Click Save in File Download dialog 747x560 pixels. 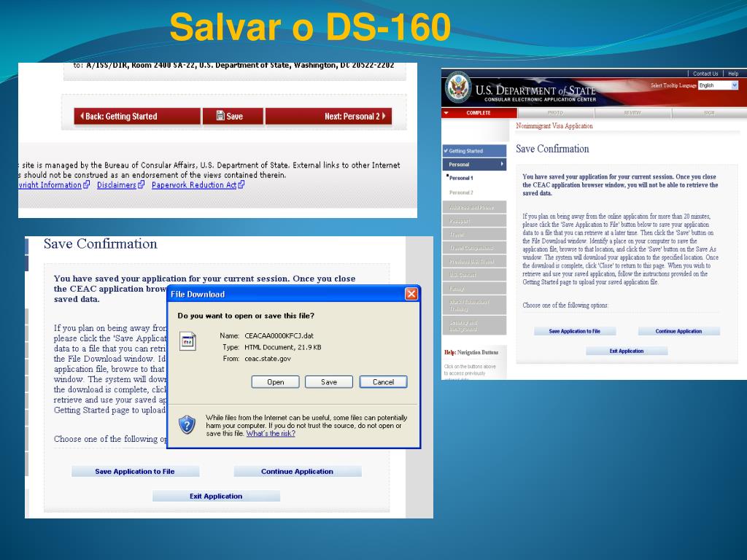point(329,382)
